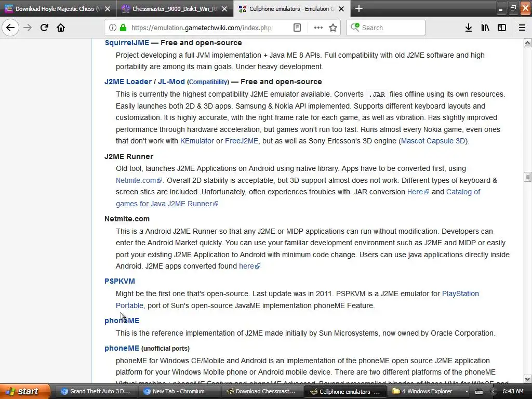532x399 pixels.
Task: Click the page scrollbar down arrow
Action: pyautogui.click(x=527, y=379)
